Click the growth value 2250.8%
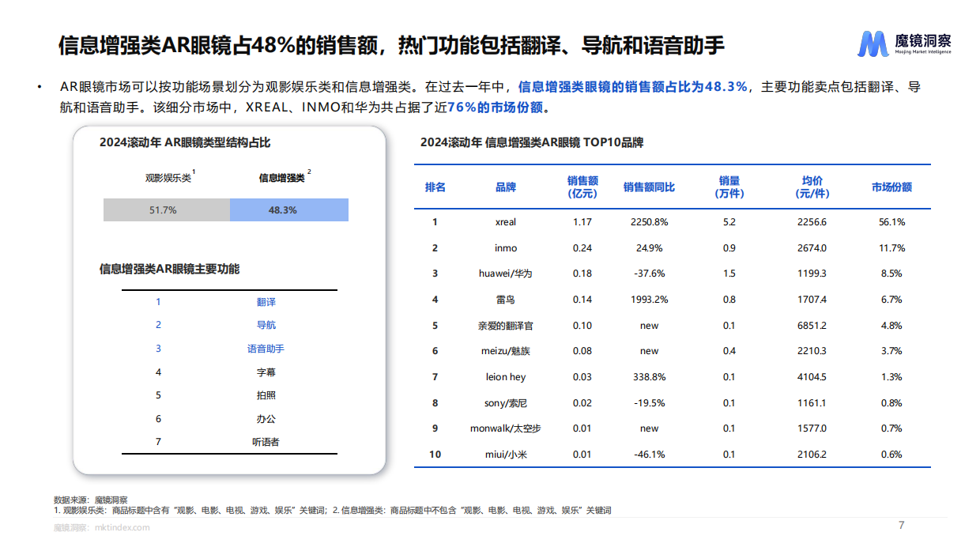 (649, 222)
